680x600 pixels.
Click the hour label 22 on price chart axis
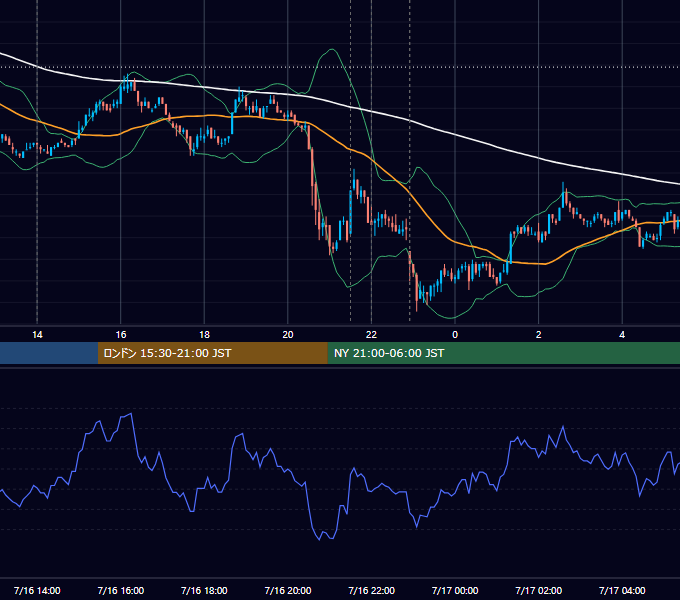click(372, 335)
